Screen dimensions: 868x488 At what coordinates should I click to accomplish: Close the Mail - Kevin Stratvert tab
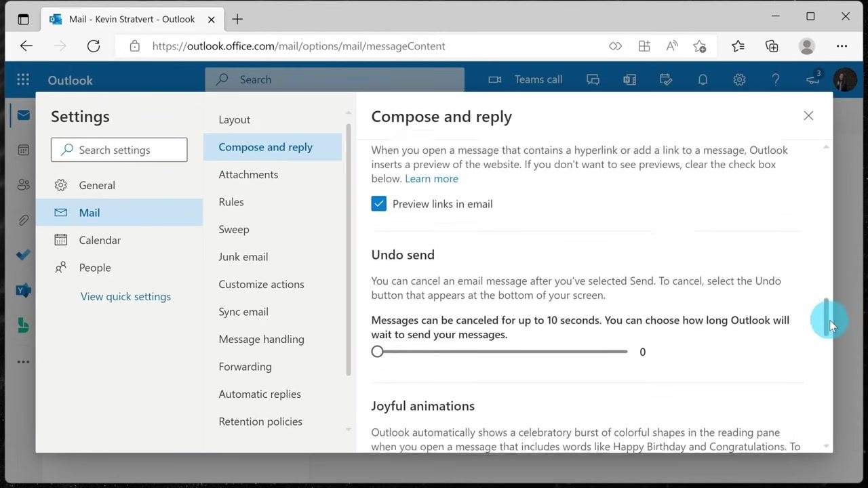212,19
